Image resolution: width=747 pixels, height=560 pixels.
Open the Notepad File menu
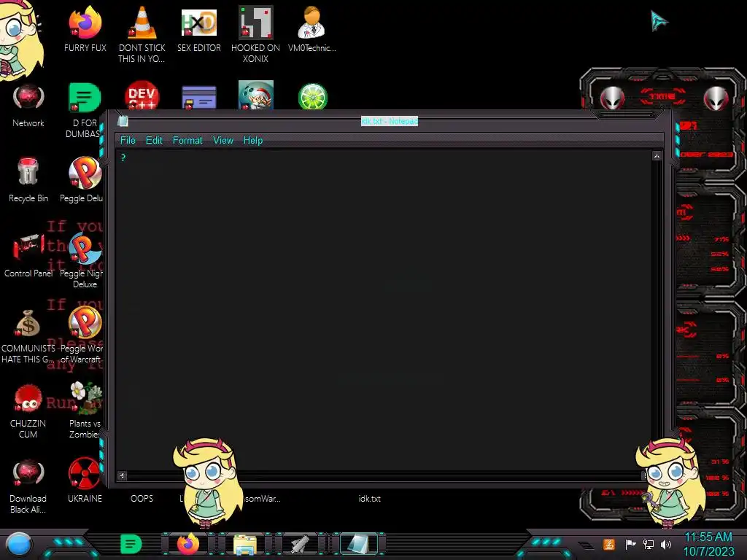[x=128, y=141]
